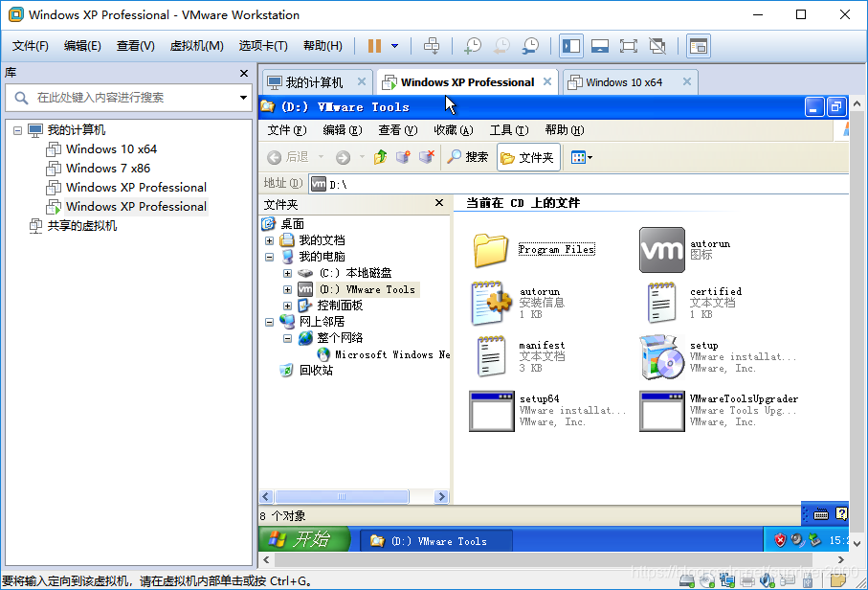This screenshot has width=868, height=590.
Task: Select 桌面 in folder tree
Action: 293,224
